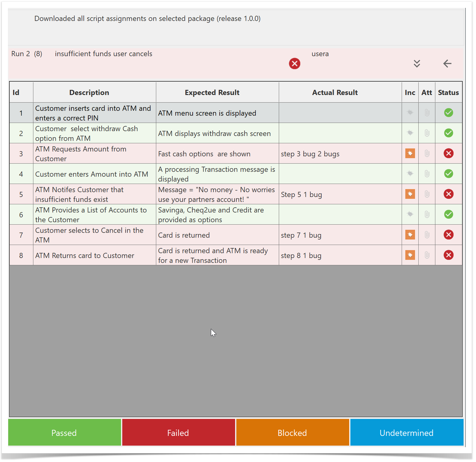Image resolution: width=476 pixels, height=462 pixels.
Task: Toggle the green passed status of step 6
Action: (448, 215)
